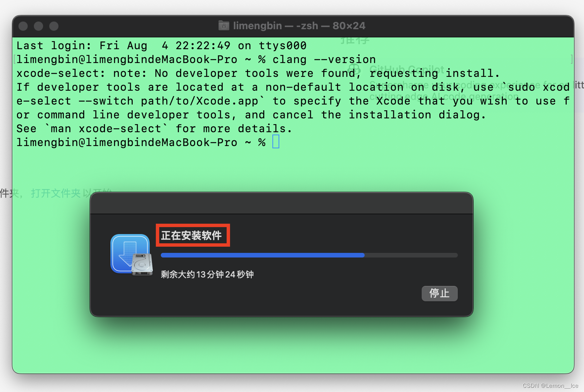
Task: Click the clang --version command line
Action: pos(196,59)
